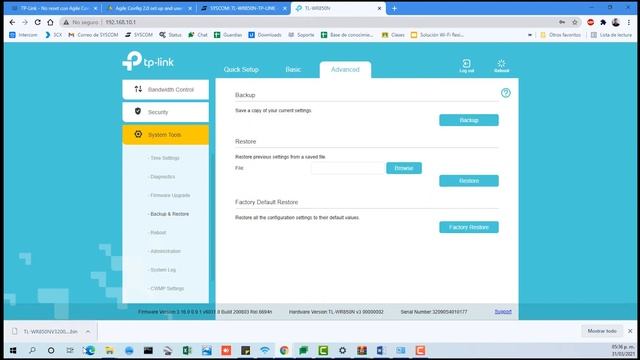Reload the router page
The image size is (640, 360).
38,22
